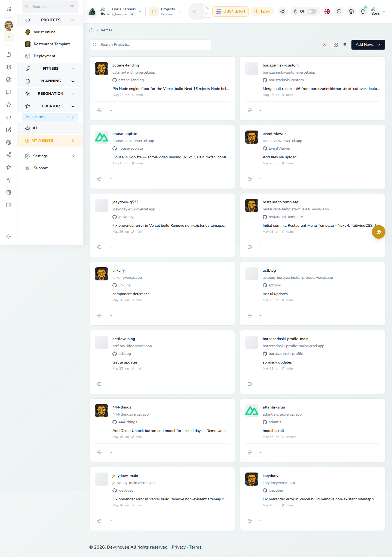Screen dimensions: 392x557
Task: Open Restaurant Template in sidebar
Action: 50,44
